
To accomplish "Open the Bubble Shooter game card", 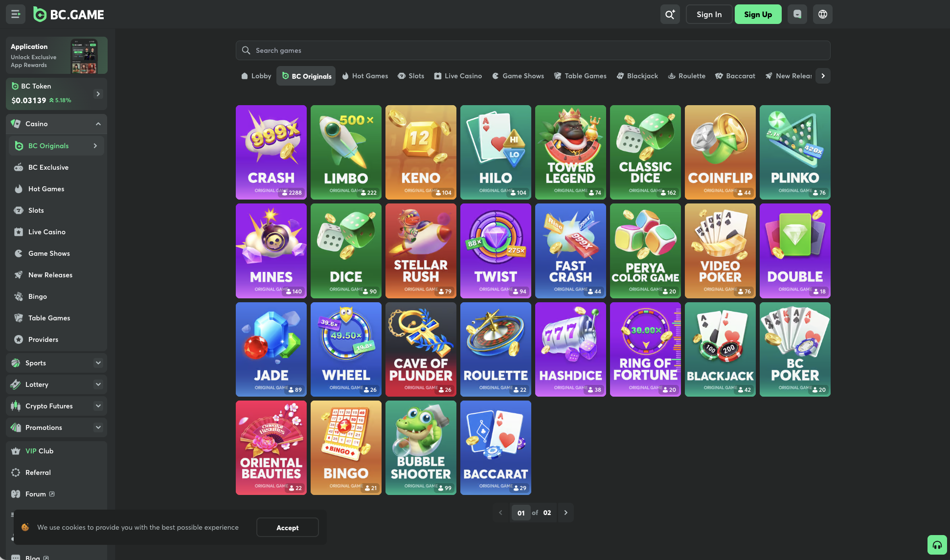I will tap(421, 448).
